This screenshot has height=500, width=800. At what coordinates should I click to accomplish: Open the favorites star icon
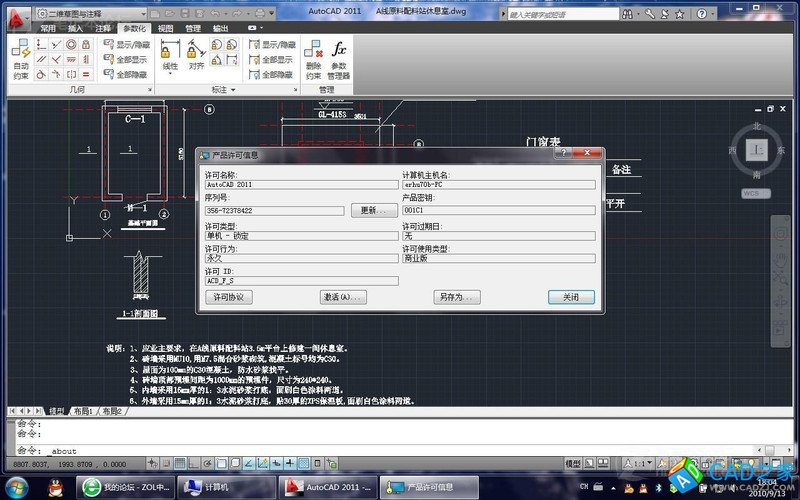(x=680, y=14)
